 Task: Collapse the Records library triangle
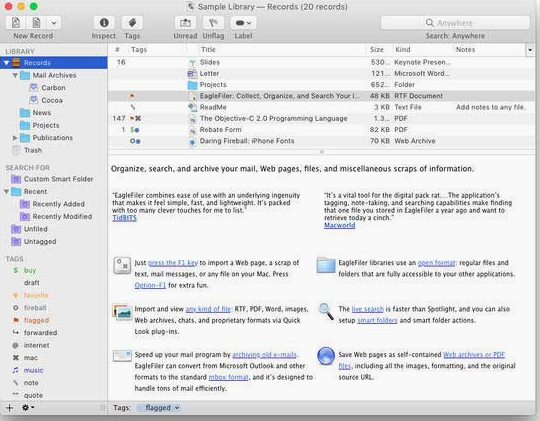click(x=6, y=63)
